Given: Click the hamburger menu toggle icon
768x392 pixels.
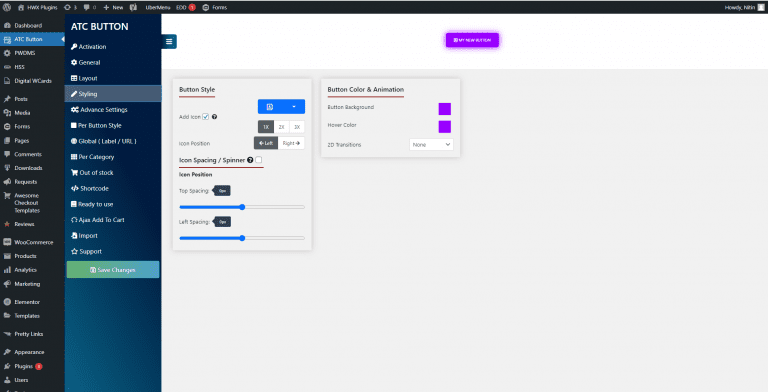Looking at the screenshot, I should click(x=169, y=42).
